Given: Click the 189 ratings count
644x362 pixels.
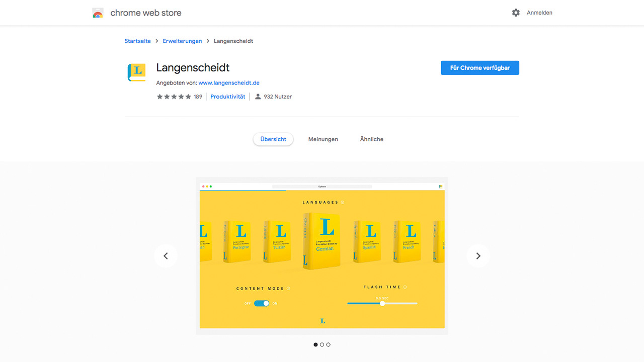Looking at the screenshot, I should (198, 97).
